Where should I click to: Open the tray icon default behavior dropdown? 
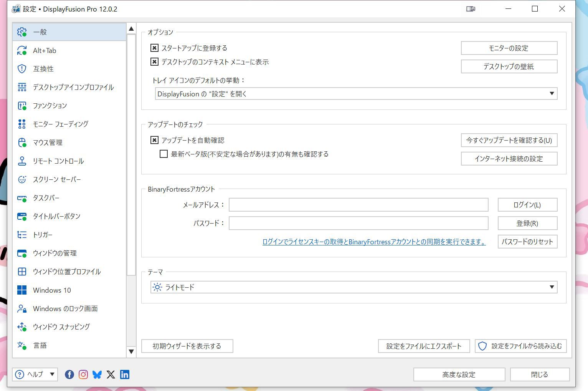coord(552,93)
